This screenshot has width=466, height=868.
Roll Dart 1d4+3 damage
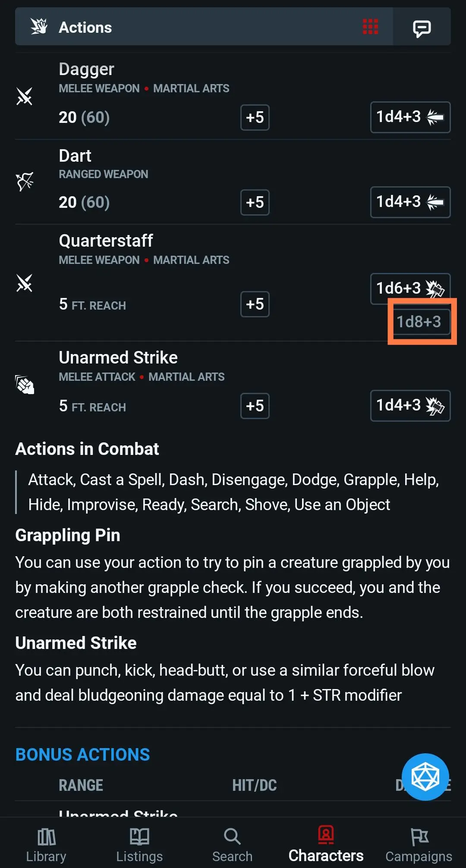click(x=410, y=202)
